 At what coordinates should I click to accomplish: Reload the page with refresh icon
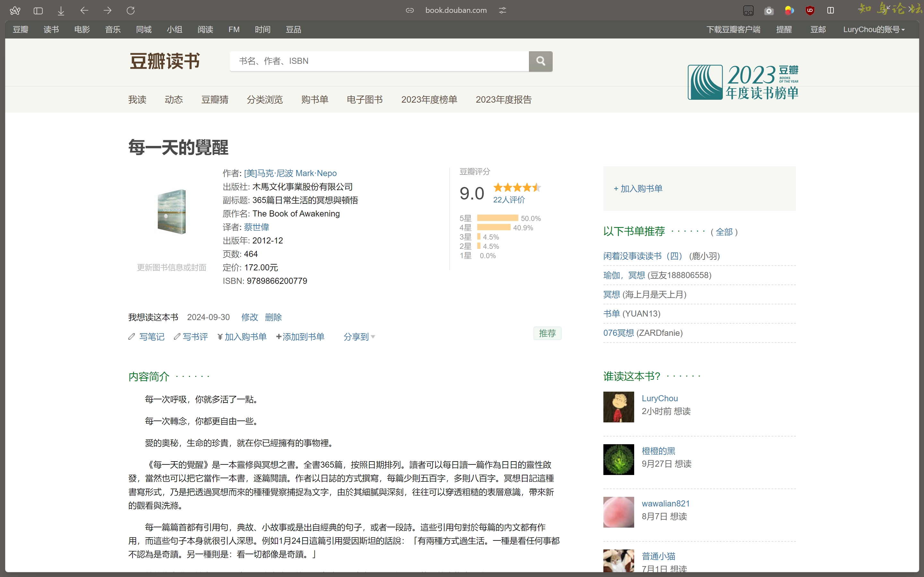tap(131, 10)
